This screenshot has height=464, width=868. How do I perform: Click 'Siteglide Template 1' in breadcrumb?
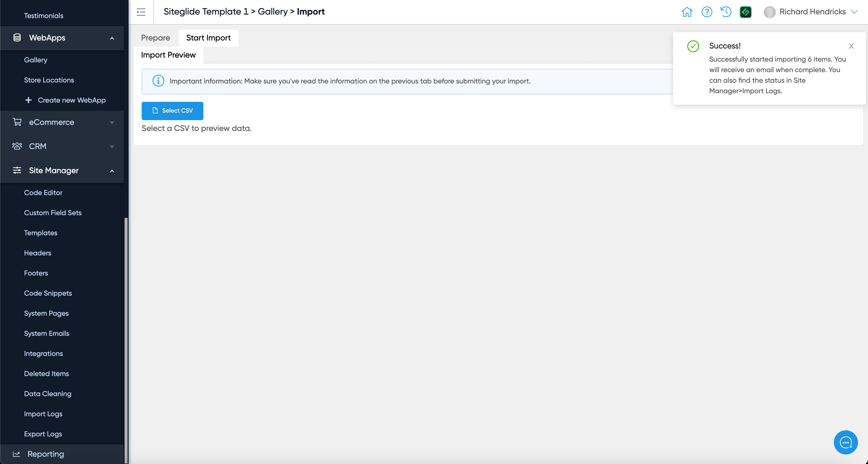(x=206, y=12)
